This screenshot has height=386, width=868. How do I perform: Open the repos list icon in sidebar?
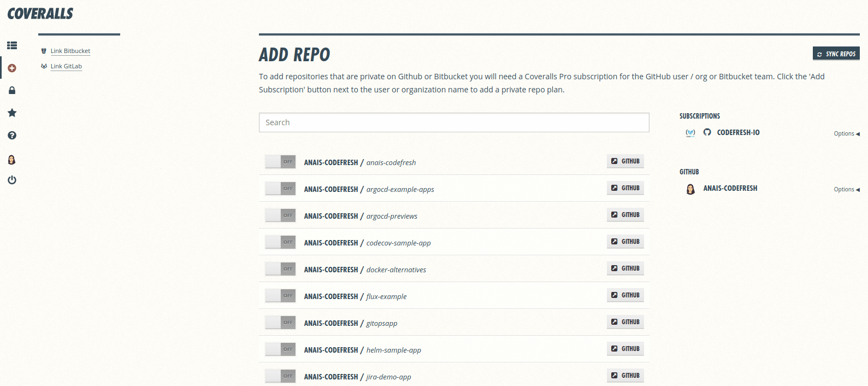coord(12,45)
